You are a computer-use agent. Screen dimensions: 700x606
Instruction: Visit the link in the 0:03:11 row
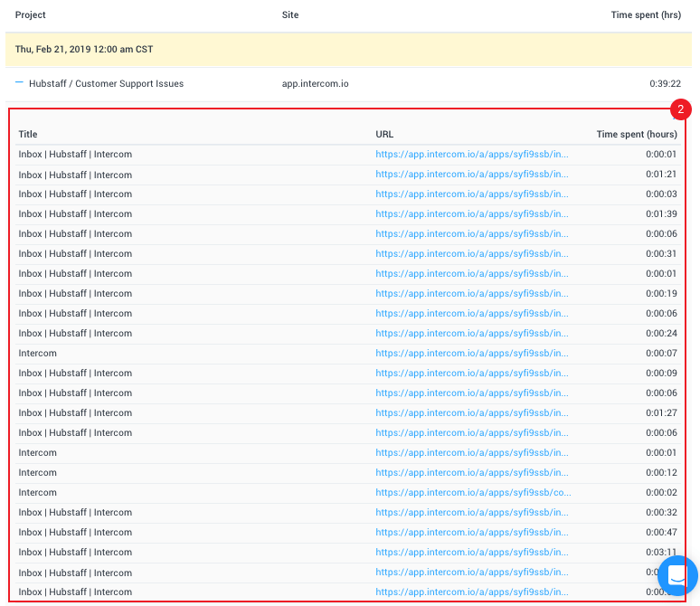pos(472,552)
